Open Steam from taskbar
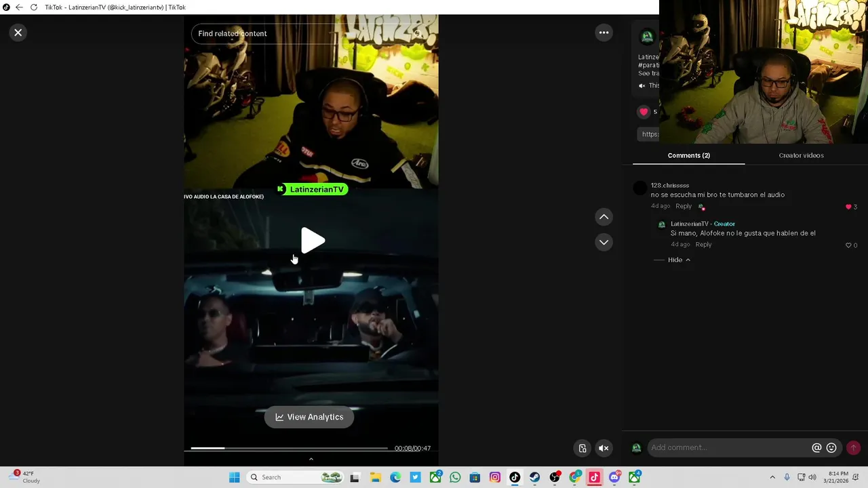This screenshot has height=488, width=868. click(x=534, y=477)
